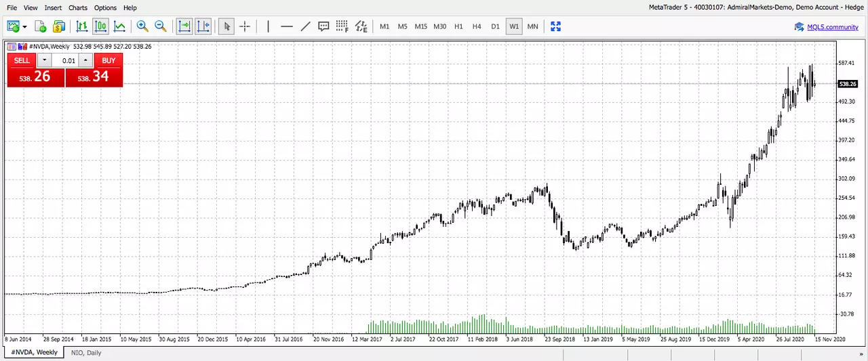Increase trade volume with up arrow
Screen dimensions: 868x361
[85, 60]
